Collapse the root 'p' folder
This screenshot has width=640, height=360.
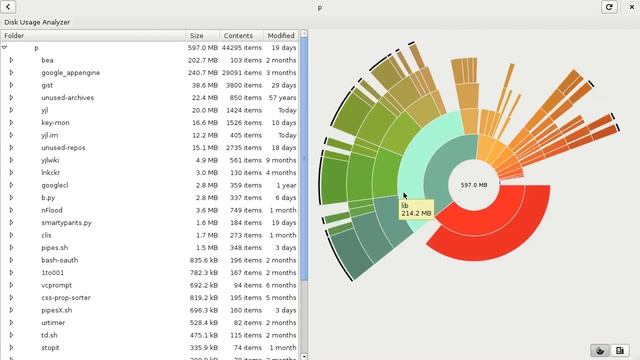[4, 48]
